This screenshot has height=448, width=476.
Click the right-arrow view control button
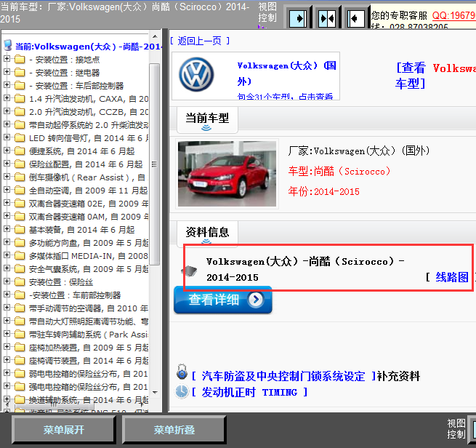pyautogui.click(x=298, y=19)
